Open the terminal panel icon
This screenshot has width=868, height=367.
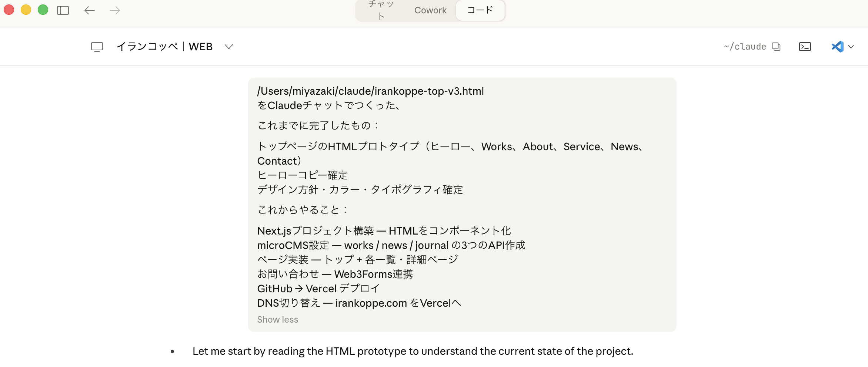(x=805, y=47)
